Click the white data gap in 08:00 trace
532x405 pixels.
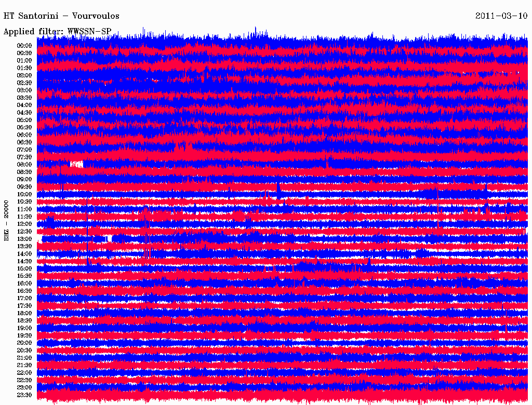76,164
